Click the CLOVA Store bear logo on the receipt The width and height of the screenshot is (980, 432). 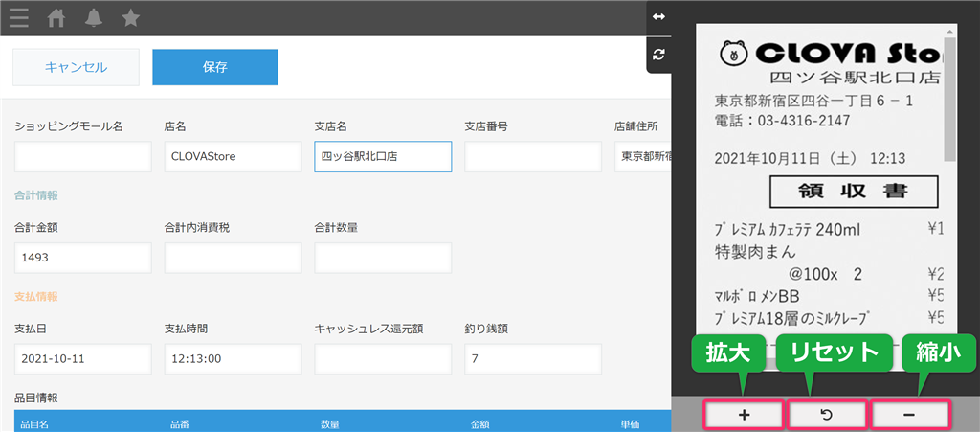click(x=734, y=54)
